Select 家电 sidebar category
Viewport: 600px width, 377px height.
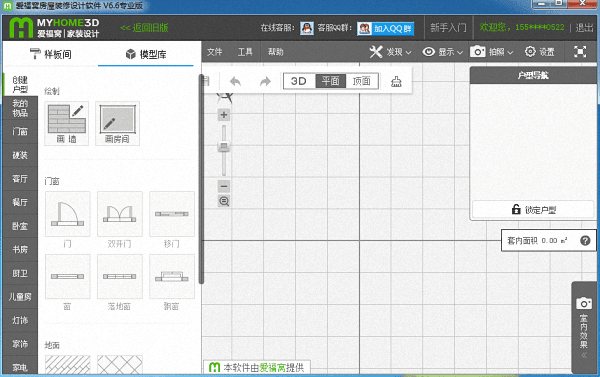pyautogui.click(x=20, y=366)
